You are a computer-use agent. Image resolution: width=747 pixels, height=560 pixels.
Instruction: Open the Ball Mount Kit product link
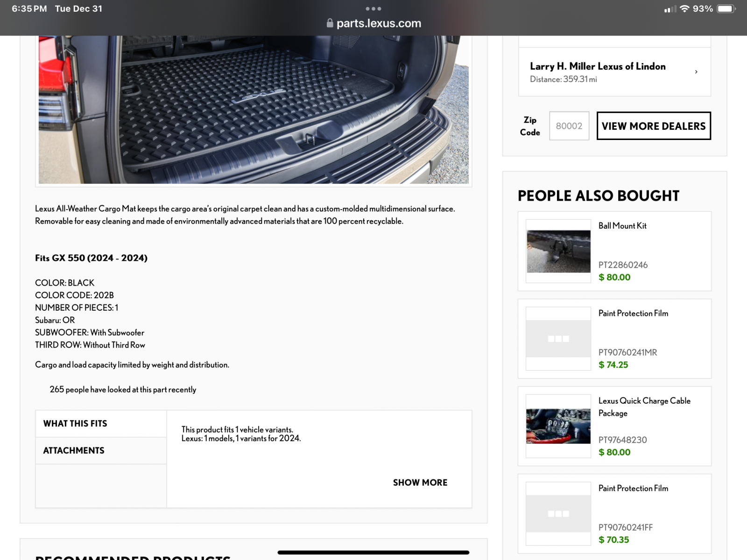(622, 226)
